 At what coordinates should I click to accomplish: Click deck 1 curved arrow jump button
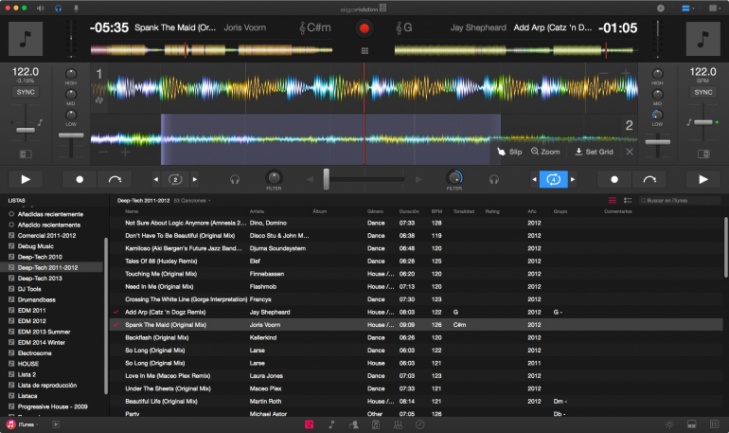[114, 179]
